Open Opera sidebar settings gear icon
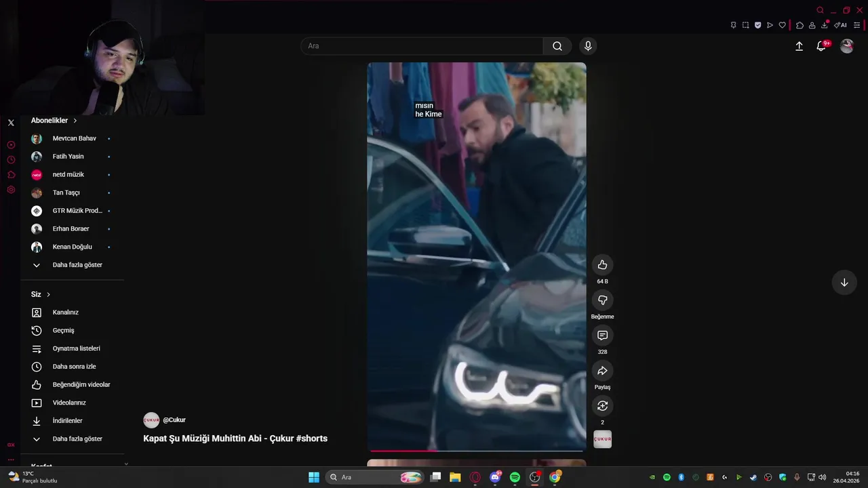 point(11,190)
